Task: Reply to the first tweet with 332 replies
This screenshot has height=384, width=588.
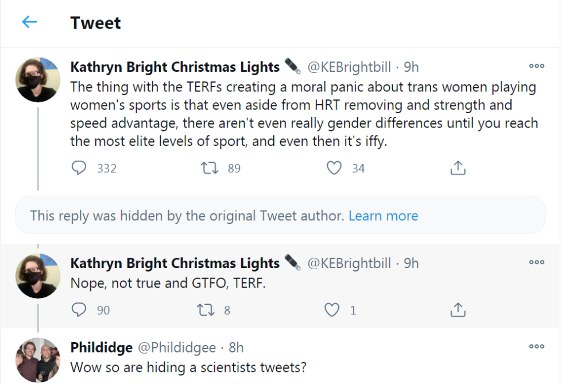Action: [x=79, y=168]
